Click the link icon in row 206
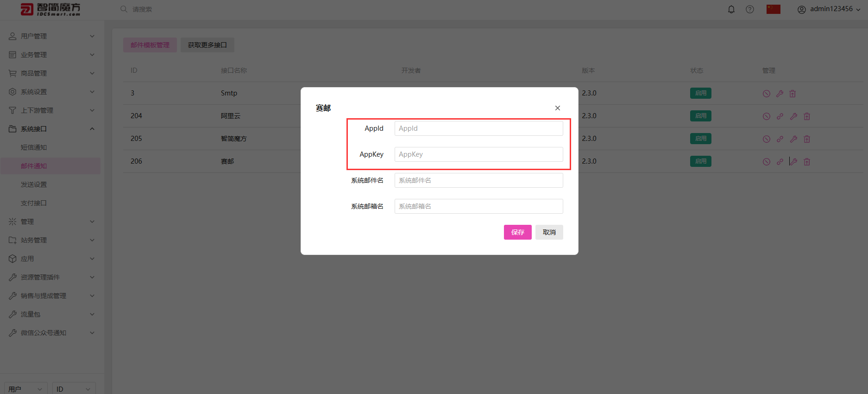The height and width of the screenshot is (394, 868). 780,162
